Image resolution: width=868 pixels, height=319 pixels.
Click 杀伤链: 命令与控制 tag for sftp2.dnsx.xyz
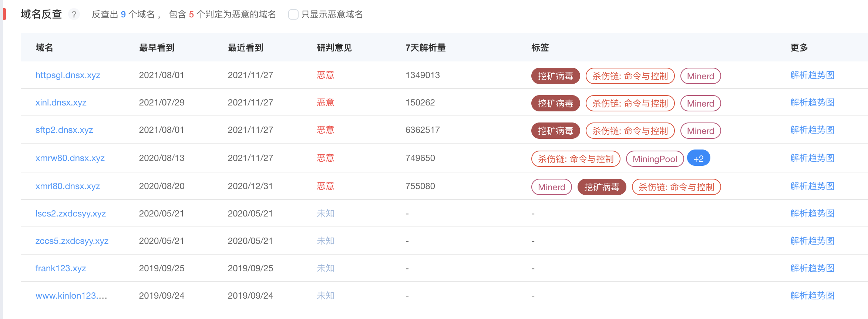[x=630, y=131]
